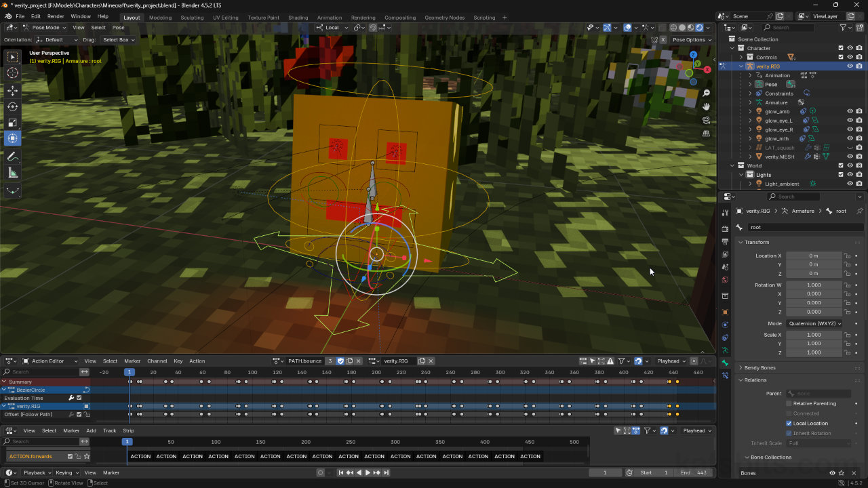Open the File menu
Screen dimensions: 868x488
pyautogui.click(x=20, y=16)
